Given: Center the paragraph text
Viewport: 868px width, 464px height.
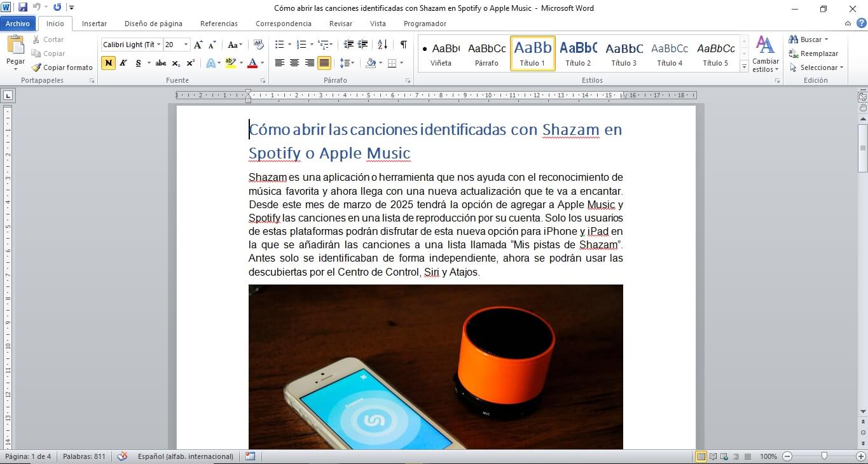Looking at the screenshot, I should tap(294, 63).
